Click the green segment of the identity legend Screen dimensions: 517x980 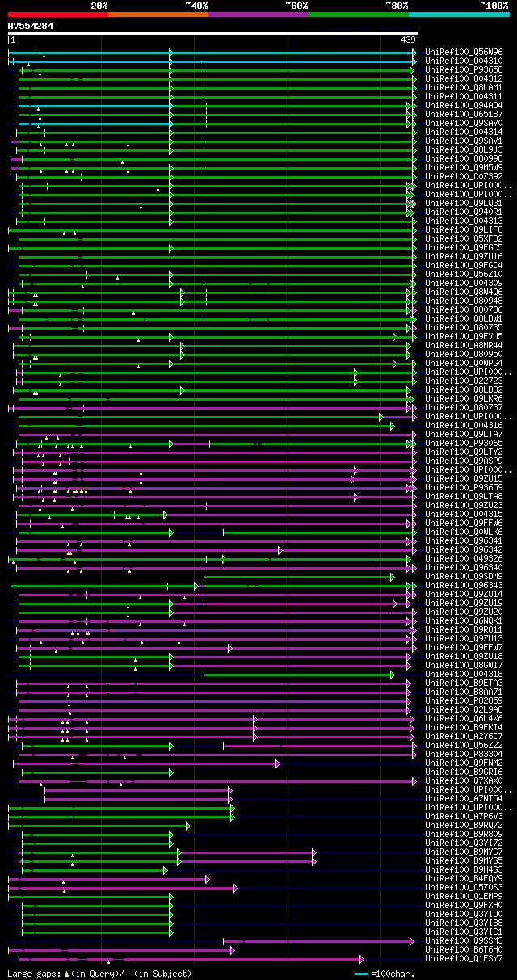pyautogui.click(x=359, y=14)
